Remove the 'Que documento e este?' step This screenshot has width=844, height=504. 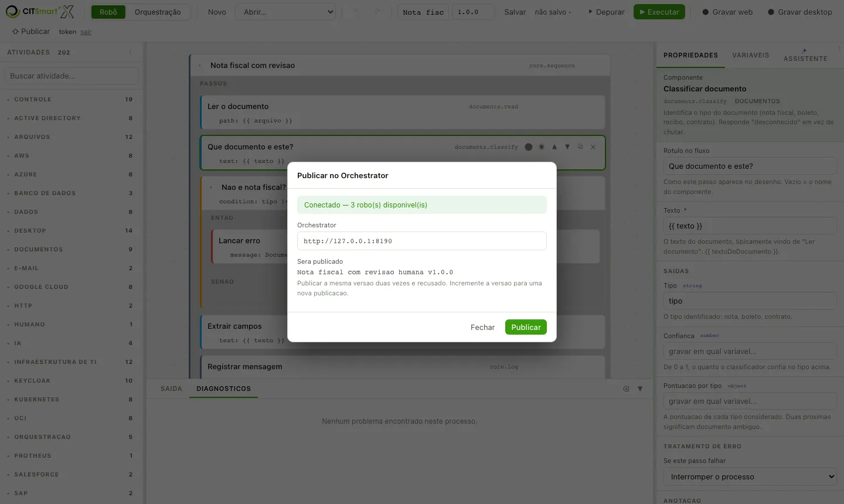coord(593,147)
